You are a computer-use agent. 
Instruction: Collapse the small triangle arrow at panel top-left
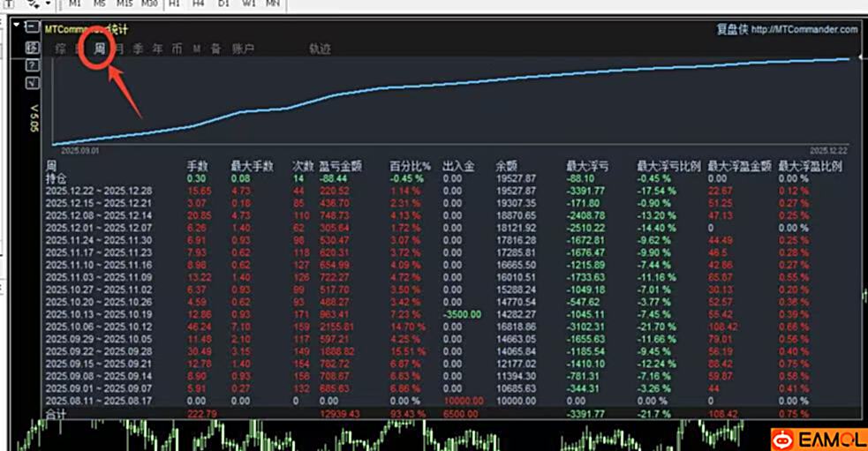(x=16, y=26)
